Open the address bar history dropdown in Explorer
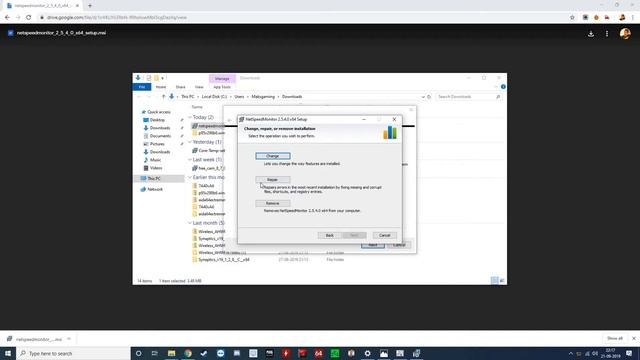 (x=423, y=97)
